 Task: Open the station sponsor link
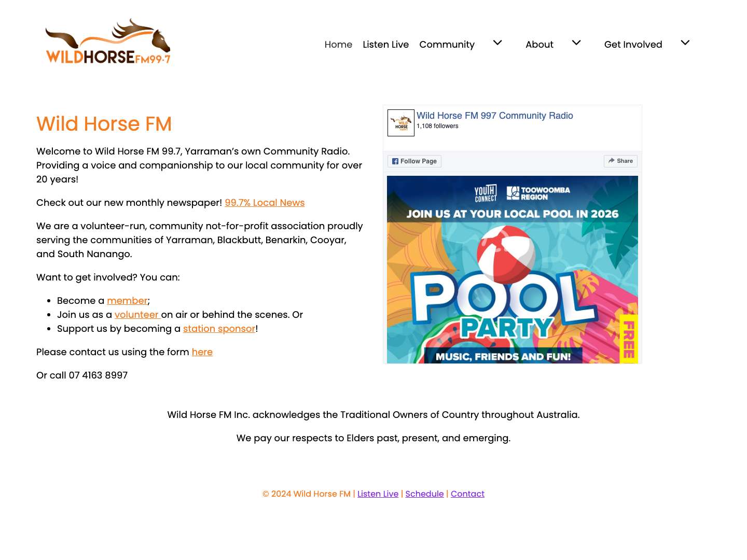coord(219,329)
